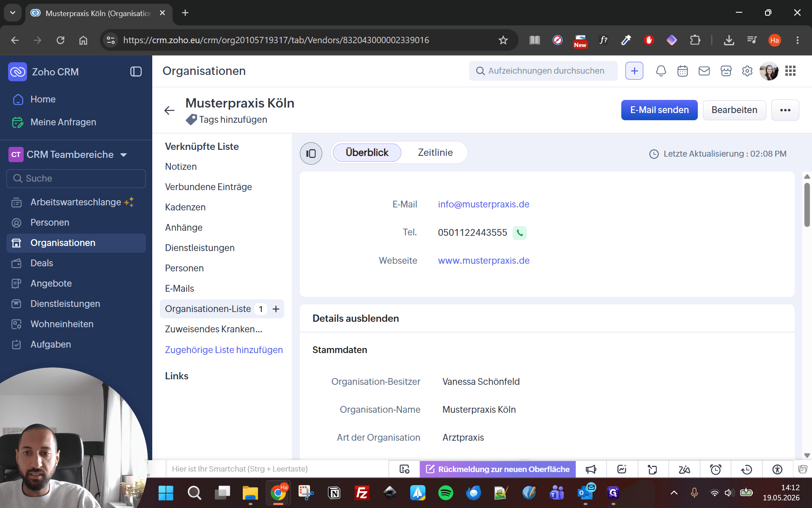Click the sidebar Suche input field
Image resolution: width=812 pixels, height=508 pixels.
click(76, 179)
